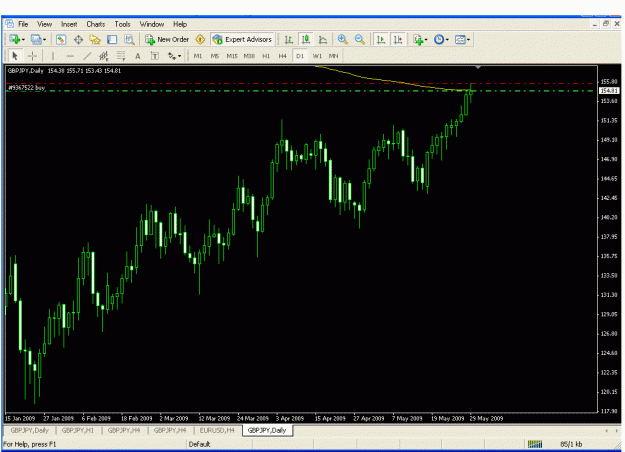Open the Tools menu
Viewport: 625px width, 452px height.
[122, 24]
